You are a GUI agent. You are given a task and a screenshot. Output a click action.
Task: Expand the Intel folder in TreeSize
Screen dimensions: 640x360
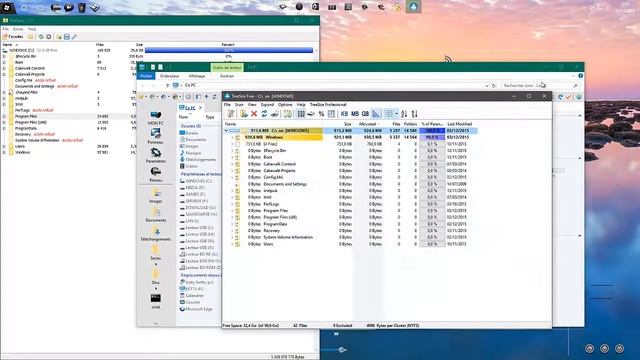click(232, 197)
